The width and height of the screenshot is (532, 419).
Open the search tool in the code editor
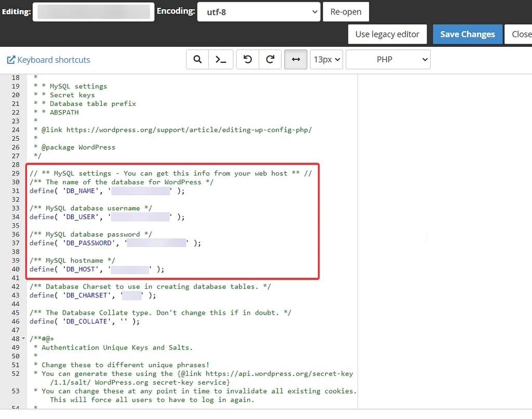point(197,59)
